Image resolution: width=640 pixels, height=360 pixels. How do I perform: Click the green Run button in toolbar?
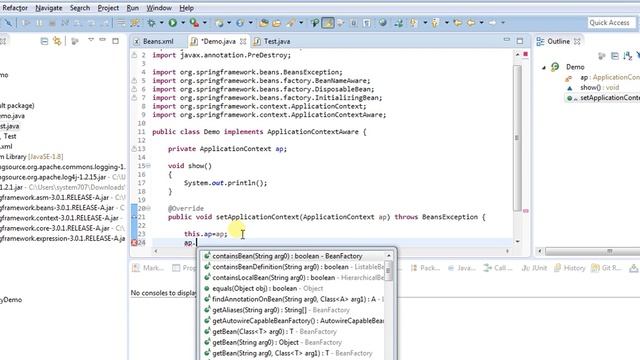(x=173, y=23)
